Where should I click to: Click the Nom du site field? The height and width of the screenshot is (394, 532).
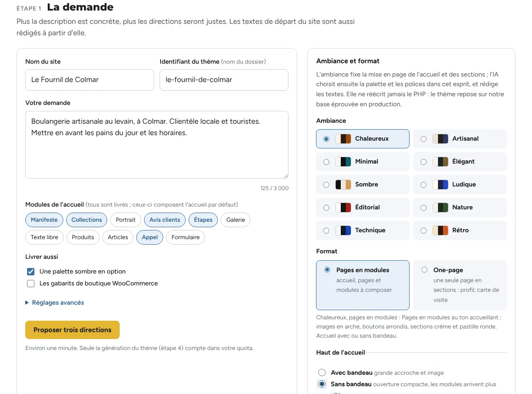pos(89,80)
